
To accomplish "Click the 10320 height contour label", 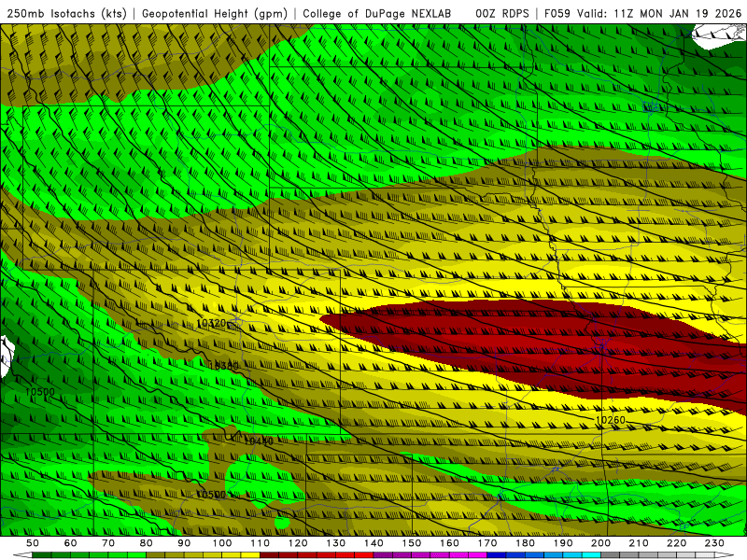I will [x=211, y=324].
